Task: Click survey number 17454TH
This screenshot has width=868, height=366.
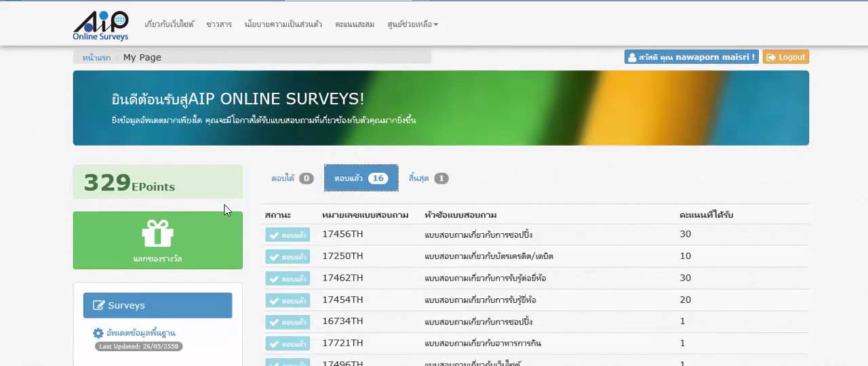Action: [x=342, y=300]
